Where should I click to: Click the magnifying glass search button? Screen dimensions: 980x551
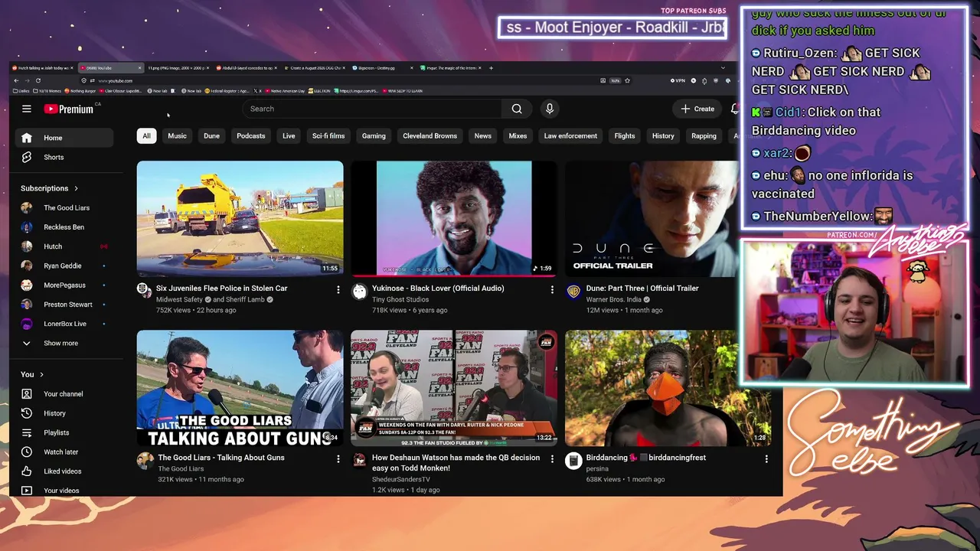point(517,109)
